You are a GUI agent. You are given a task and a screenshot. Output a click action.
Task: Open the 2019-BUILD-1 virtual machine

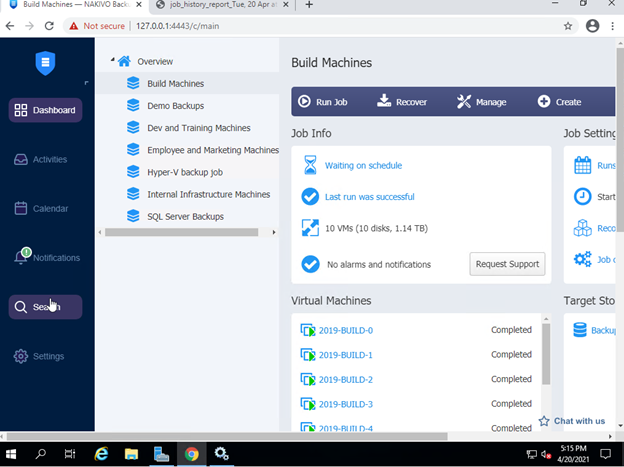pyautogui.click(x=345, y=355)
